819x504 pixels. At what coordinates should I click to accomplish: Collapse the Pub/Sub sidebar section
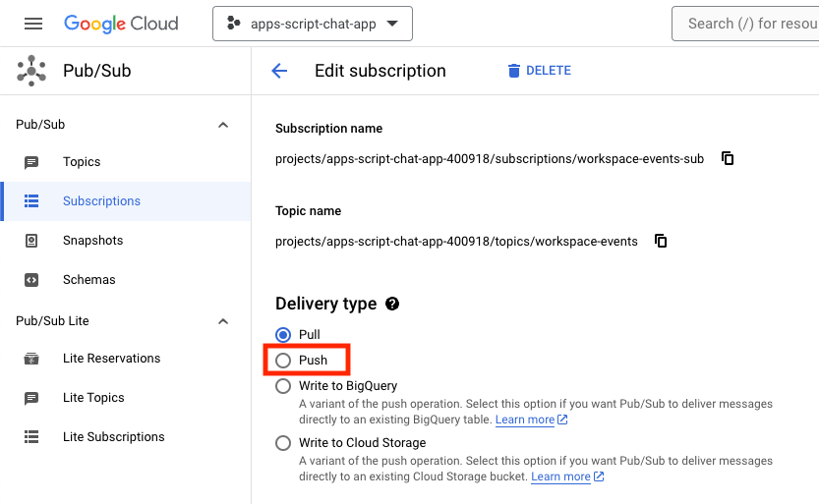pos(223,125)
